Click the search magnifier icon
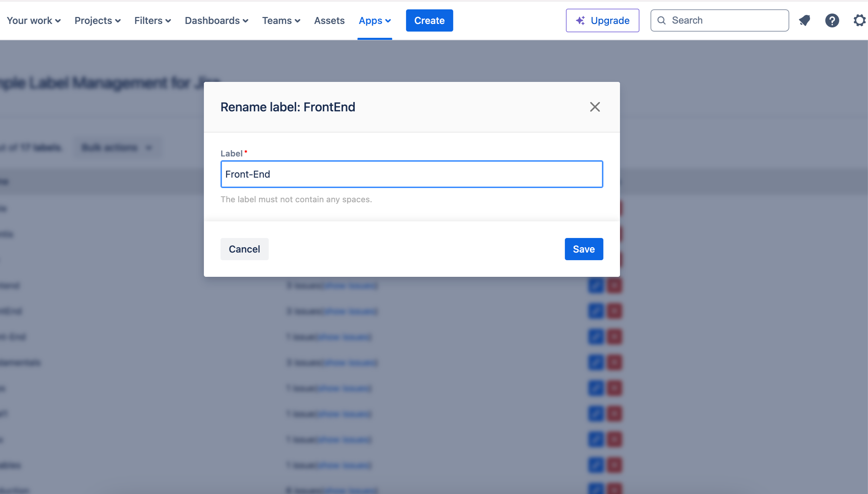868x494 pixels. tap(662, 20)
